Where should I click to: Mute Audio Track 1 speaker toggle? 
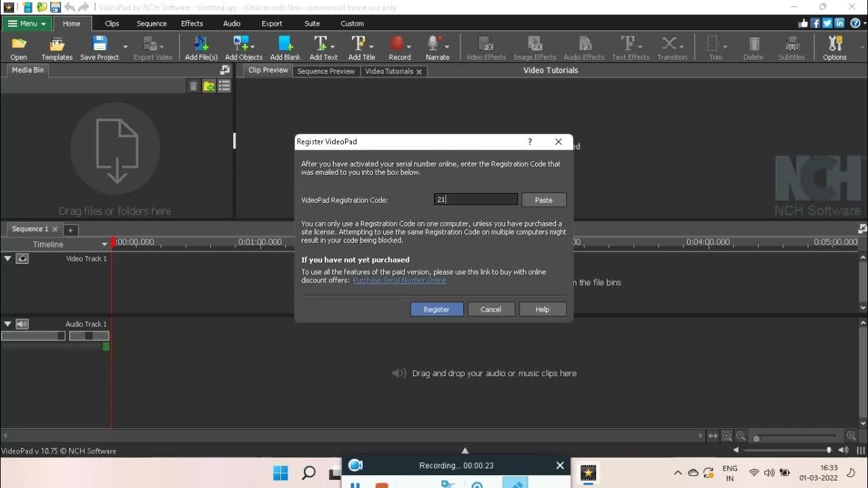(x=22, y=324)
